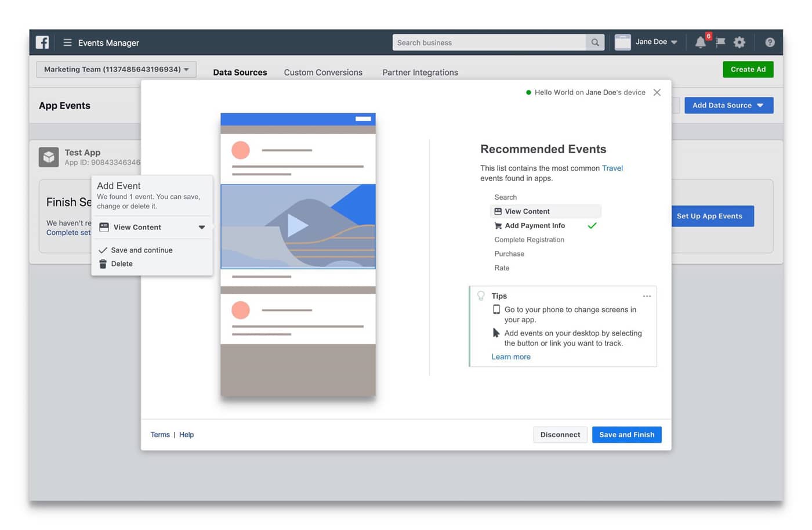This screenshot has height=530, width=812.
Task: Choose Save and continue in the popup
Action: (142, 250)
